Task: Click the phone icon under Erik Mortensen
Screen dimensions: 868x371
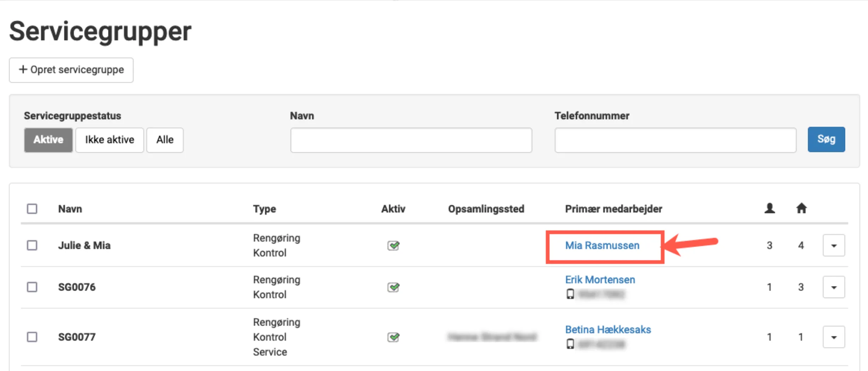Action: (570, 294)
